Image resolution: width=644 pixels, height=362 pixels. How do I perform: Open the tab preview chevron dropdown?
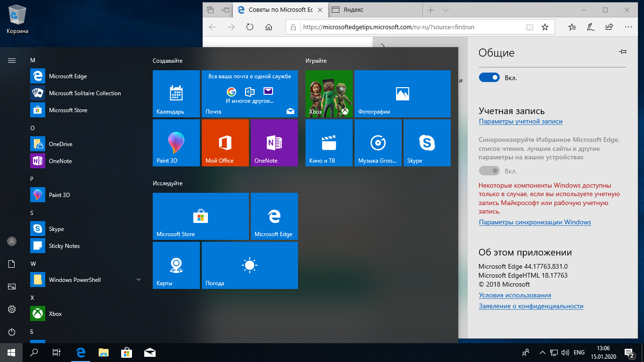click(446, 10)
